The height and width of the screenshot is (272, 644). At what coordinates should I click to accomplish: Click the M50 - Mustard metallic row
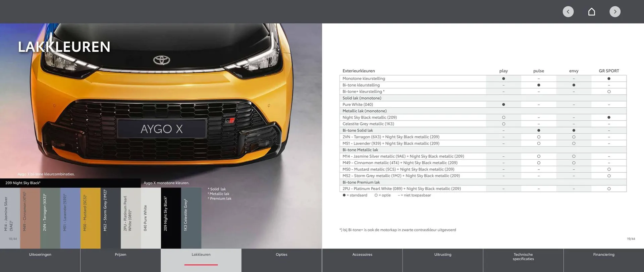click(483, 169)
